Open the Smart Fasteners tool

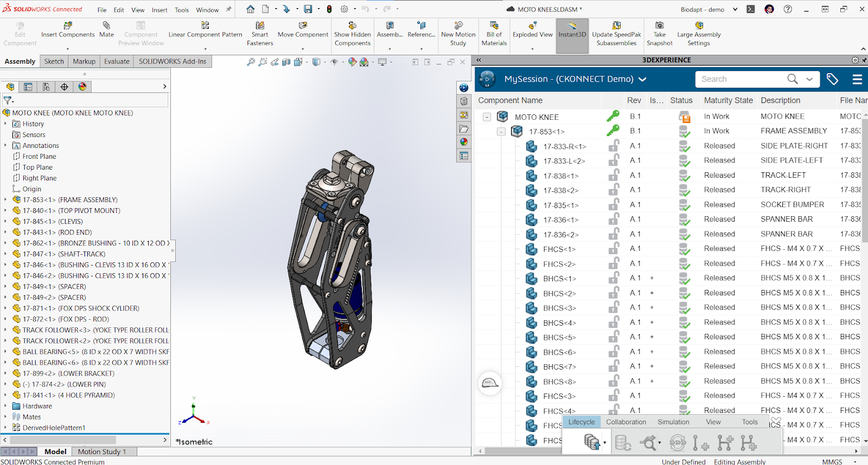coord(260,34)
